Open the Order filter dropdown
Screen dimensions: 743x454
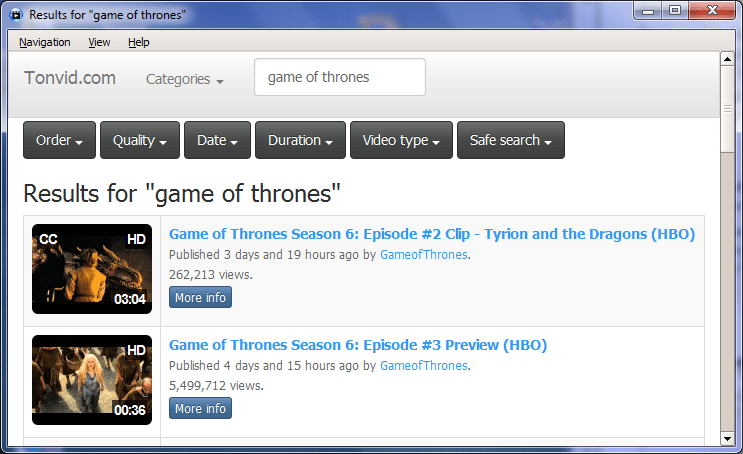(59, 140)
